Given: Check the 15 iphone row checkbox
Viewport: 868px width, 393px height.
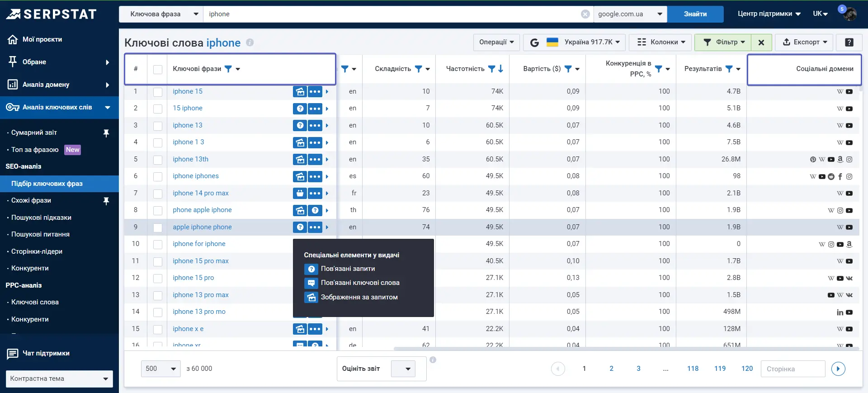Looking at the screenshot, I should click(158, 109).
